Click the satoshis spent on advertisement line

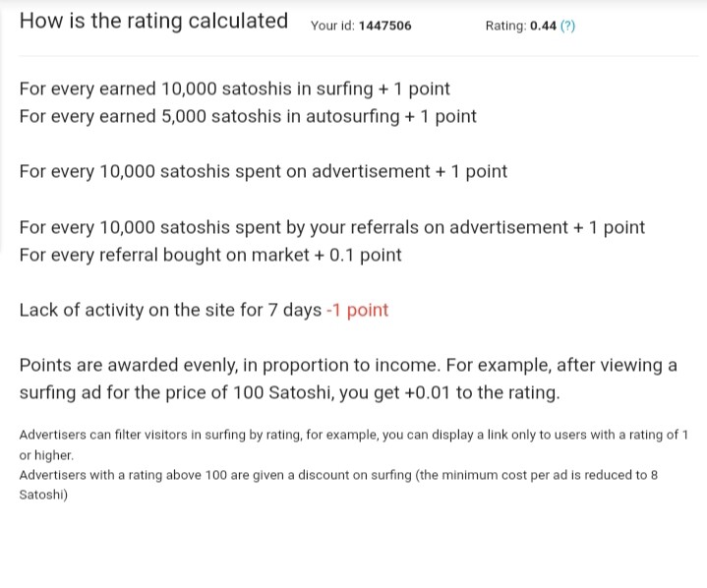264,172
